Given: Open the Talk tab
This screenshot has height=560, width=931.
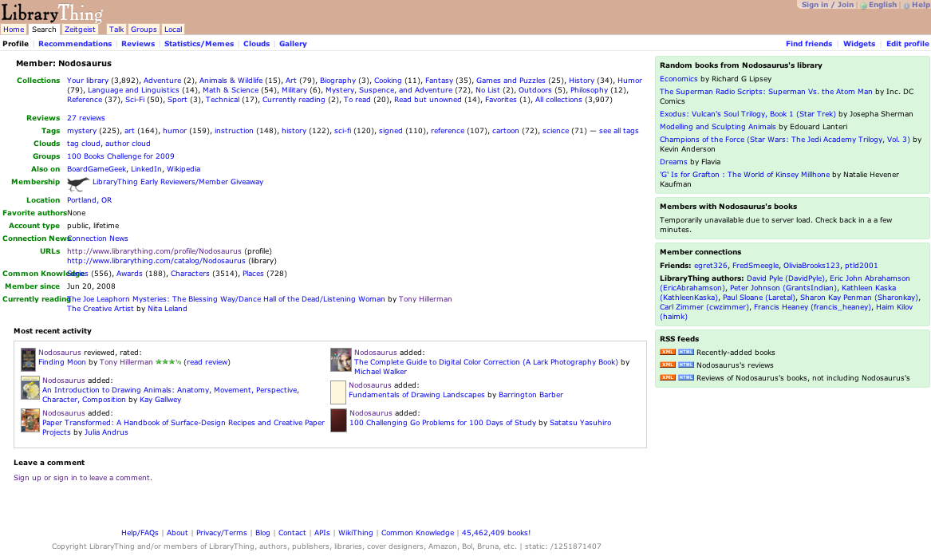Looking at the screenshot, I should pos(116,29).
